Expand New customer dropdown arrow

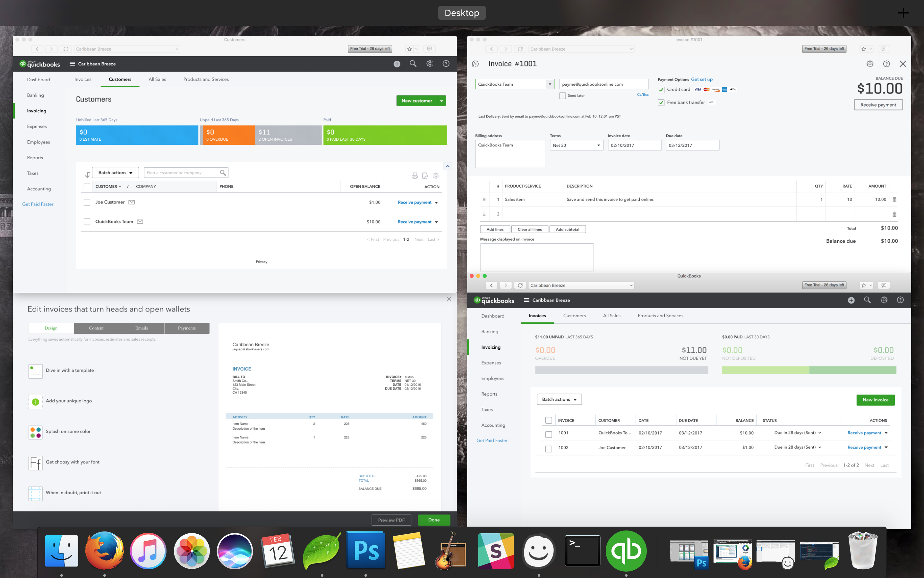point(441,101)
